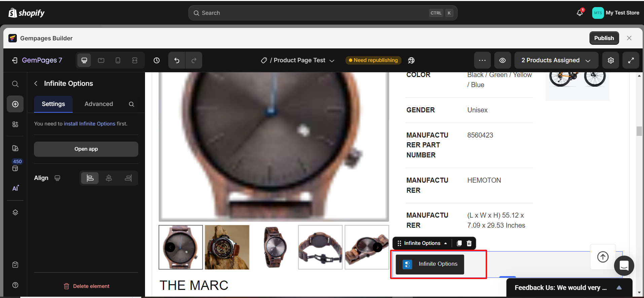Switch to the Advanced tab

pyautogui.click(x=99, y=104)
